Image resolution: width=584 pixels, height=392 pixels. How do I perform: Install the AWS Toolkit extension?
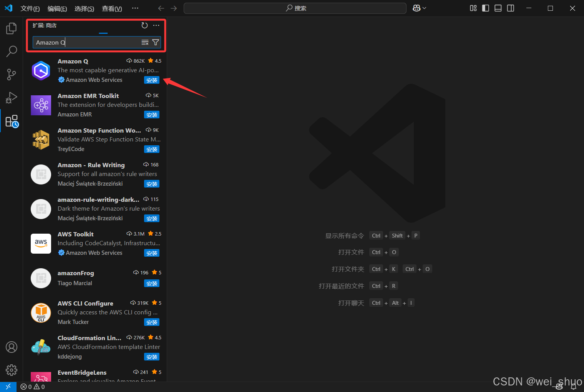pos(152,253)
